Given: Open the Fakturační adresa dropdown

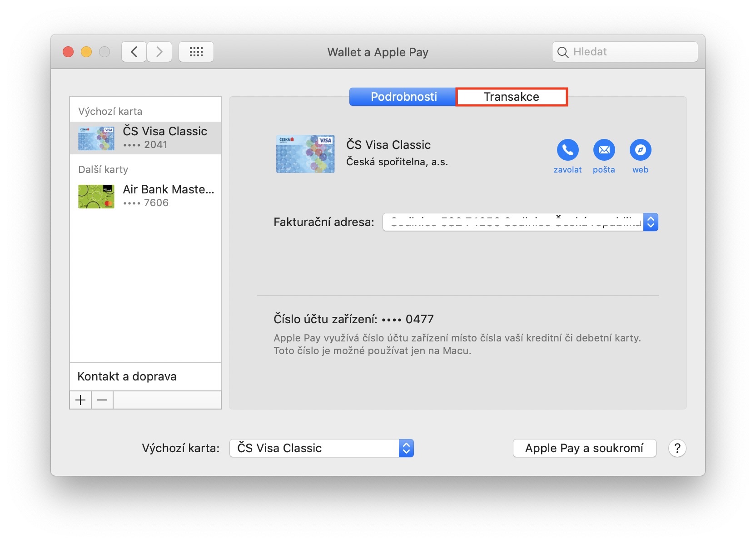Looking at the screenshot, I should [521, 222].
